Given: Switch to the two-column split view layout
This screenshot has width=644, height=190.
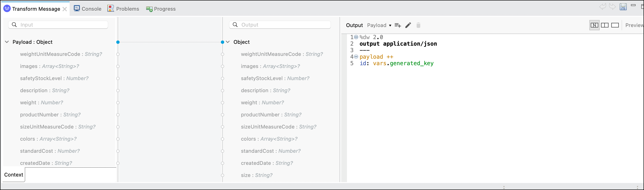Looking at the screenshot, I should [605, 25].
